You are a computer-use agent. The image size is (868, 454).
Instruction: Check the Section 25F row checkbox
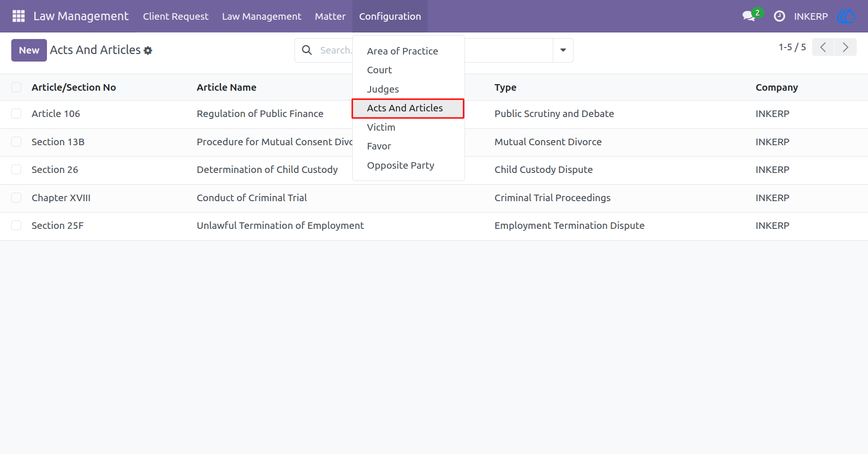16,226
